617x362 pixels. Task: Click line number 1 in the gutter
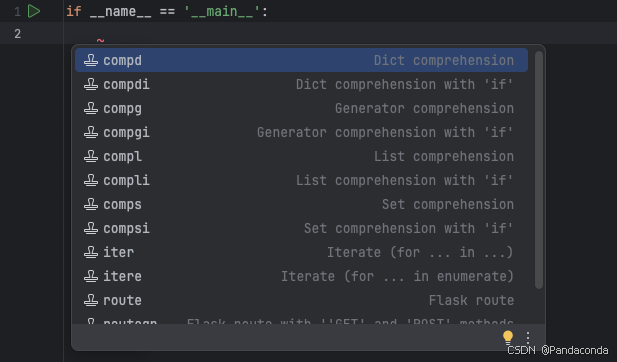click(17, 12)
